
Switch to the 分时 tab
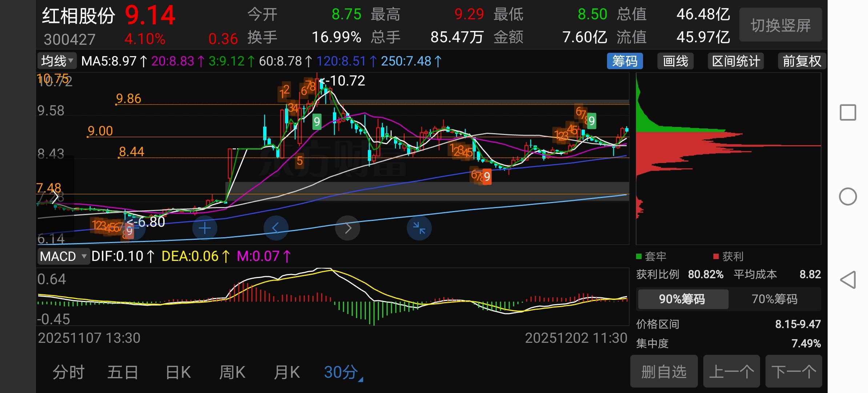[x=69, y=372]
